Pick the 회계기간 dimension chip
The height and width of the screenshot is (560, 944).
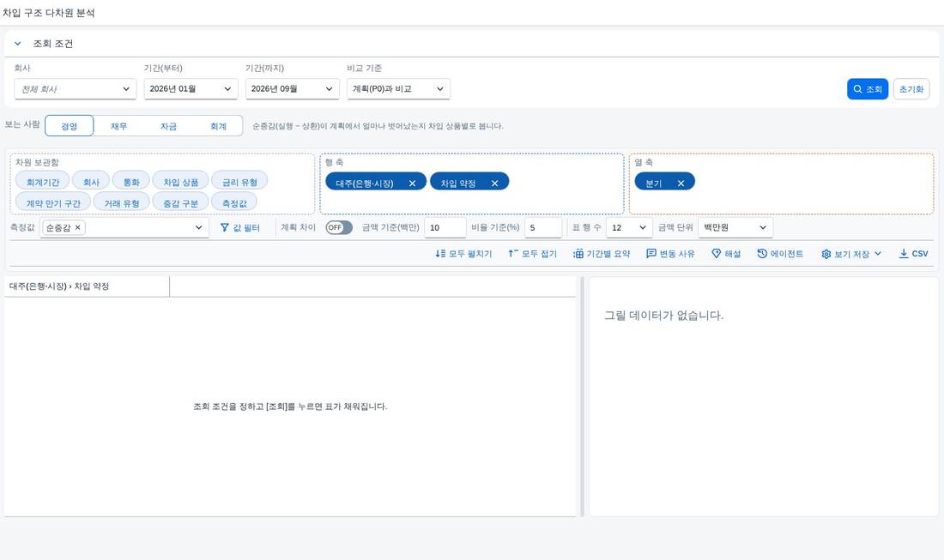43,182
